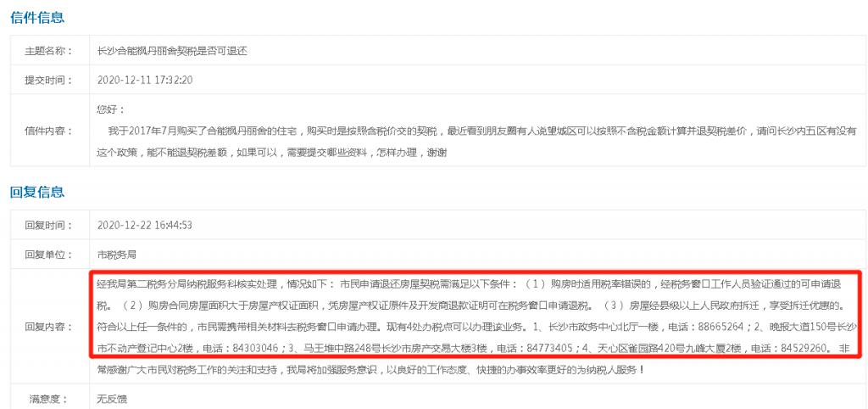The image size is (868, 409).
Task: Click the reply time 2020-12-22 16:44:53
Action: click(x=144, y=226)
